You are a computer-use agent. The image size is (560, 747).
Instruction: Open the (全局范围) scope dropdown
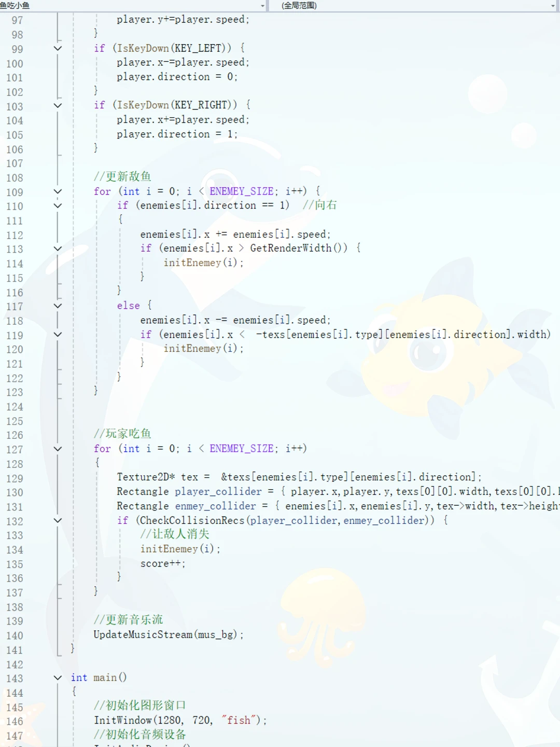[x=553, y=6]
